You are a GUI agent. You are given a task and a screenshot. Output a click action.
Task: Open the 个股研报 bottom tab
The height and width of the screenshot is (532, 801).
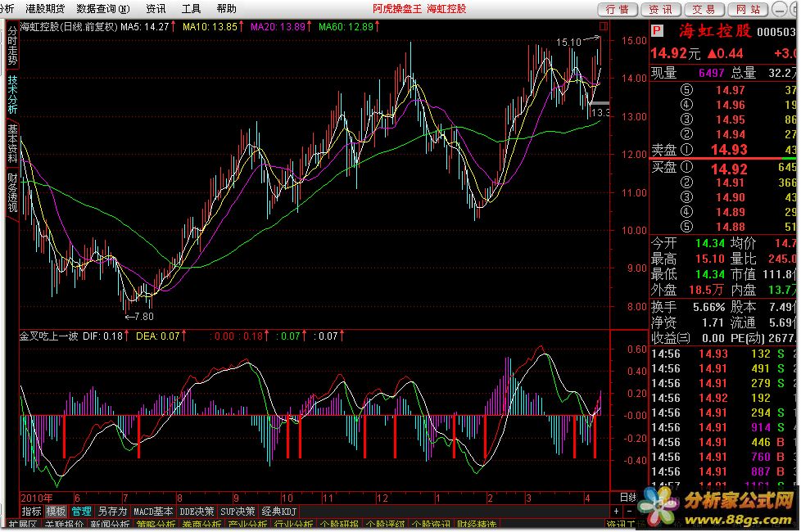[339, 525]
